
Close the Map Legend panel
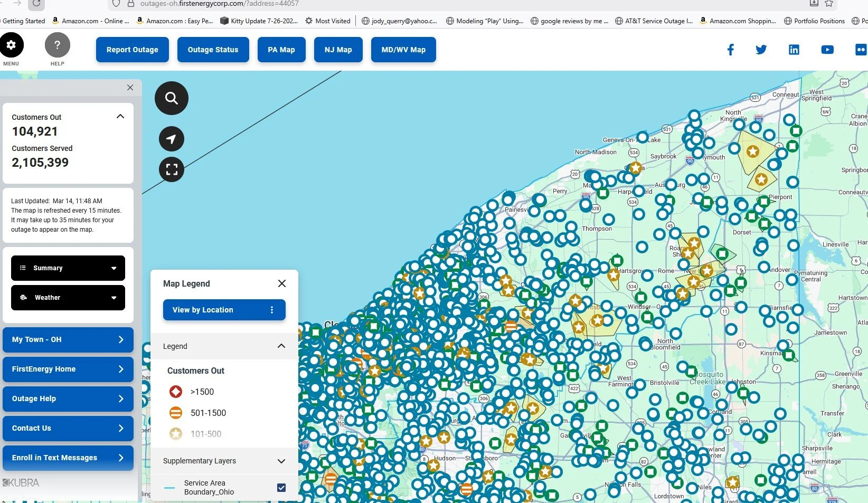point(282,283)
